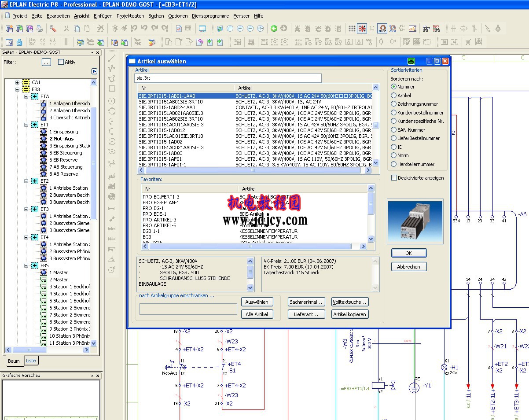This screenshot has width=529, height=420.
Task: Collapse the EBS tree node
Action: [x=26, y=265]
